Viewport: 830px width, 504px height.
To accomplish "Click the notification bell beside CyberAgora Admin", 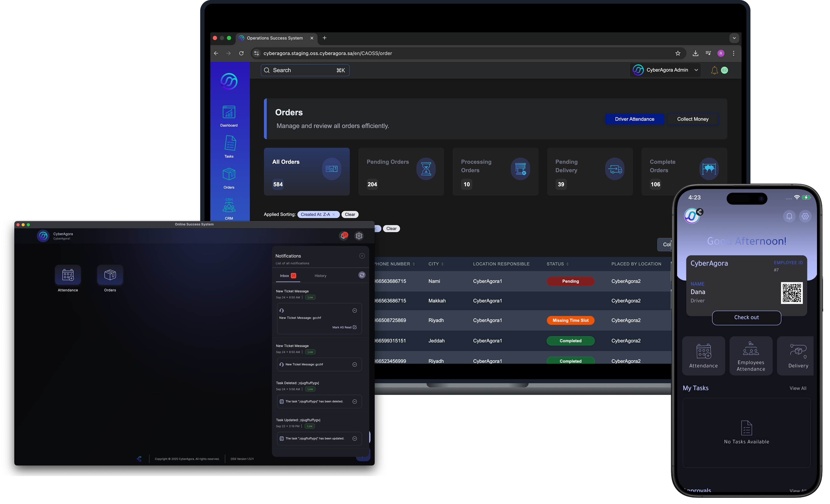I will tap(714, 70).
